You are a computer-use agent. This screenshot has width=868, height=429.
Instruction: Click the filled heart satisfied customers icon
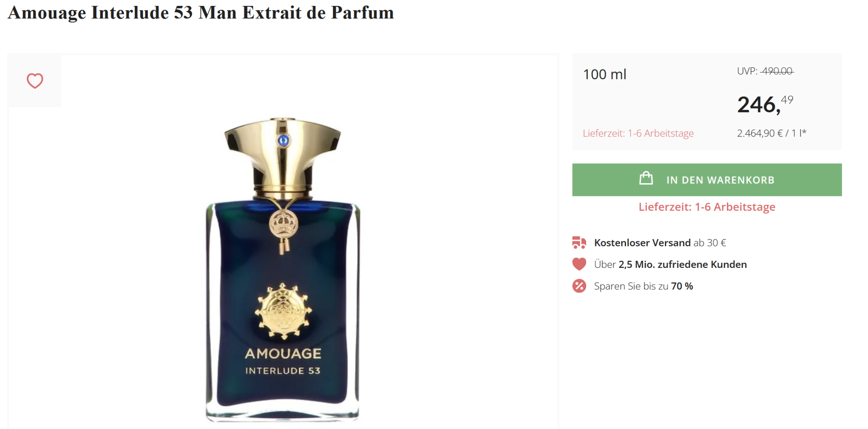[579, 264]
